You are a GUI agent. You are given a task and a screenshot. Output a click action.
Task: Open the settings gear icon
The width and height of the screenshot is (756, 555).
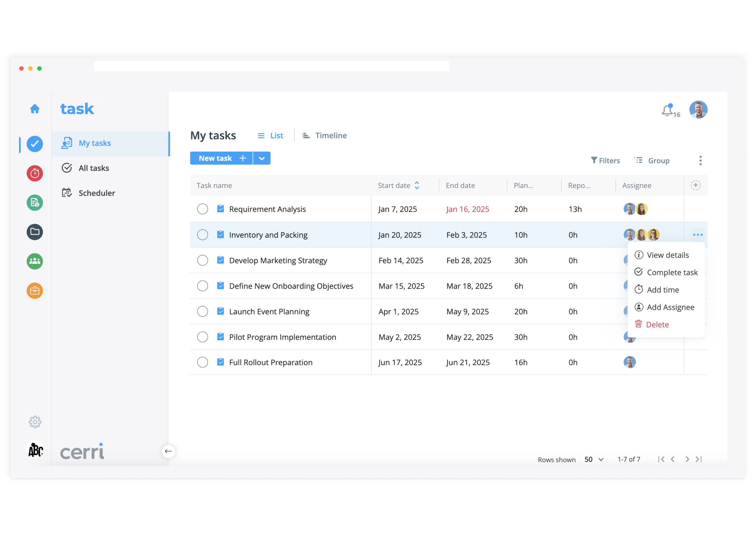click(34, 422)
